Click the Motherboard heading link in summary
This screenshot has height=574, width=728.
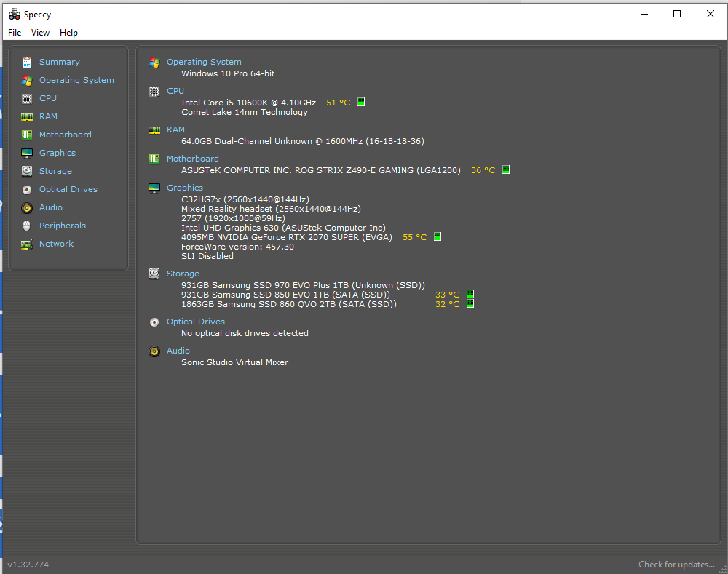click(193, 159)
